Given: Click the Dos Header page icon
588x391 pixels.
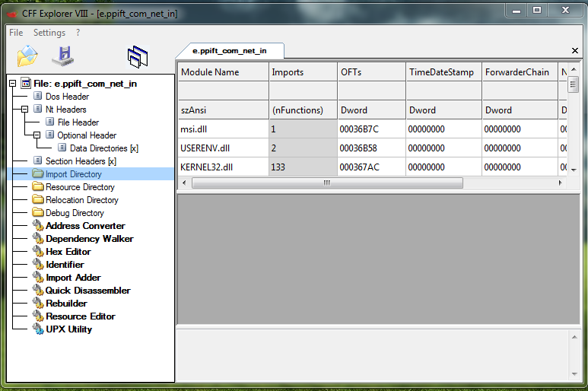Looking at the screenshot, I should coord(38,96).
